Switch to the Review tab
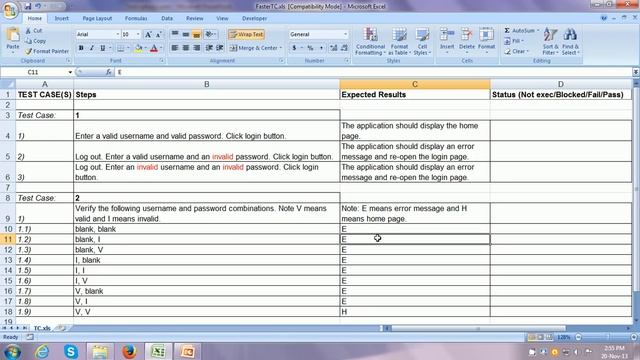 [194, 18]
